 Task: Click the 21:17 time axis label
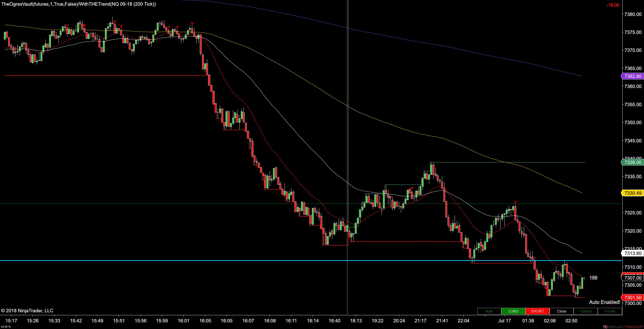point(421,321)
